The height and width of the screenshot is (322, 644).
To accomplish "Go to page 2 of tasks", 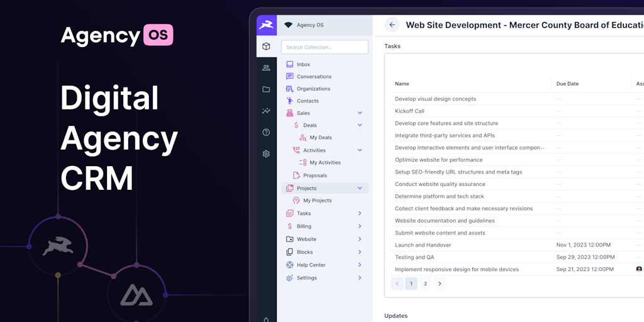I will tap(426, 284).
